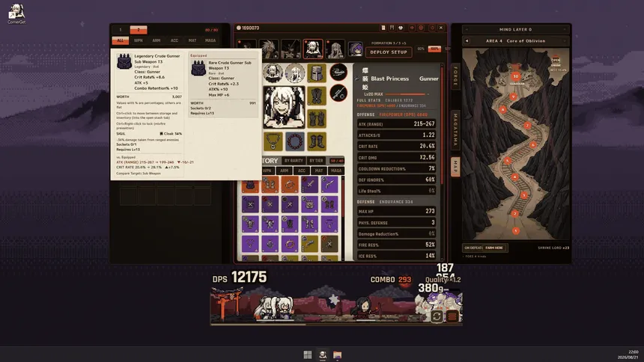
Task: Select stage 7 node on map
Action: (x=527, y=126)
